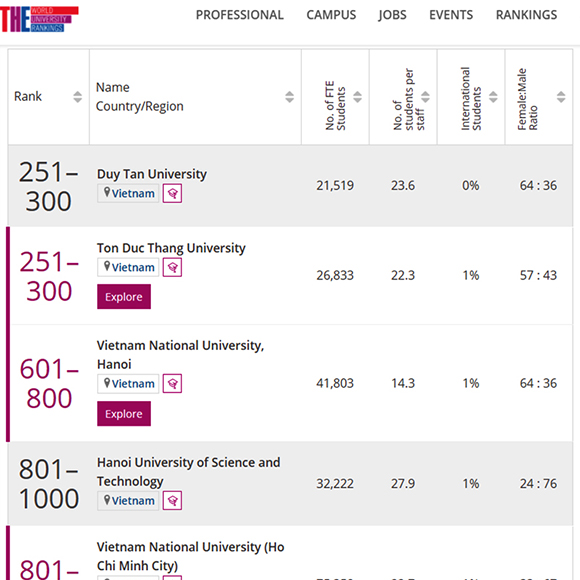Sort by Female:Male Ratio column
The height and width of the screenshot is (580, 580).
coord(561,97)
